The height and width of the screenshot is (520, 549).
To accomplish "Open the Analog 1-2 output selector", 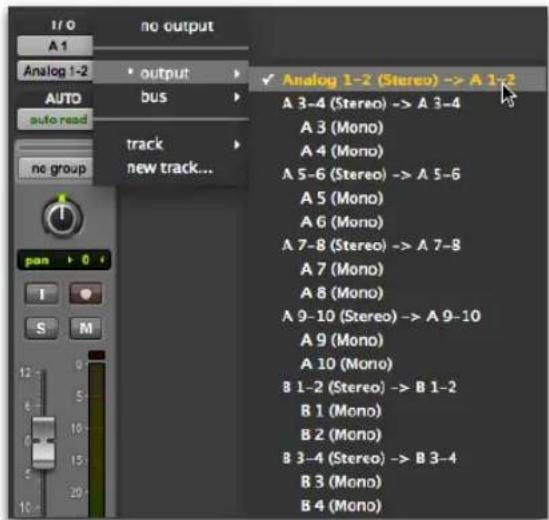I will [55, 71].
